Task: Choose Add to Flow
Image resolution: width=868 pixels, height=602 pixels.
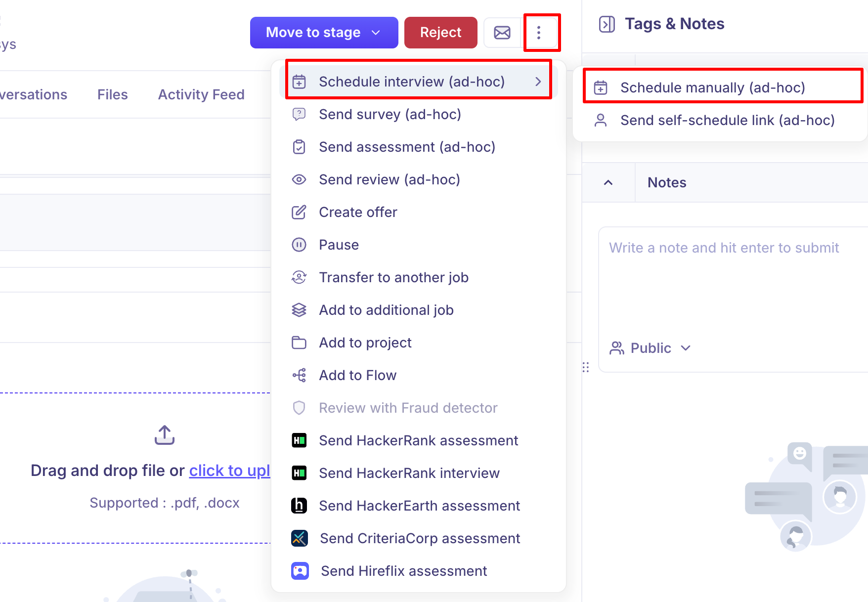Action: pyautogui.click(x=419, y=375)
